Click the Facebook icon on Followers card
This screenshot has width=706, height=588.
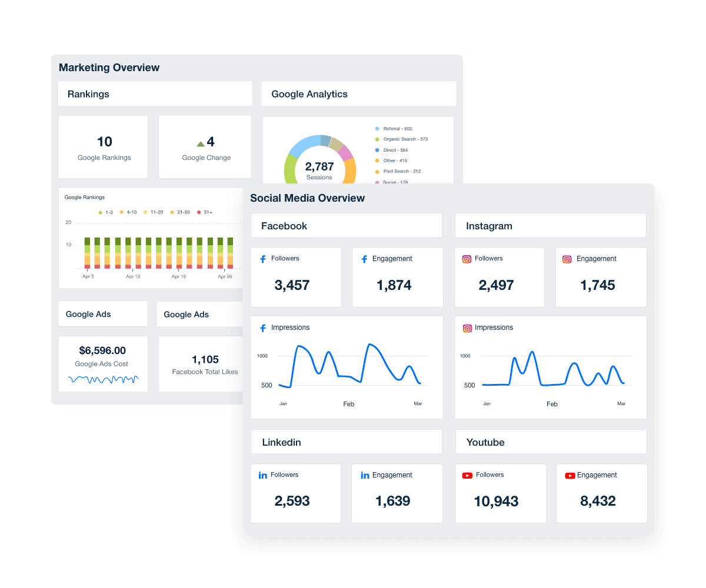tap(262, 259)
